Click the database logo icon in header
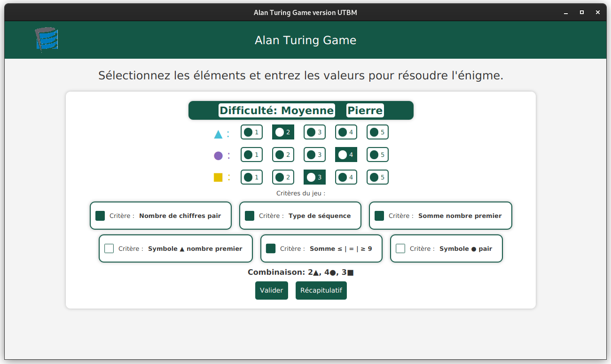 pos(47,39)
